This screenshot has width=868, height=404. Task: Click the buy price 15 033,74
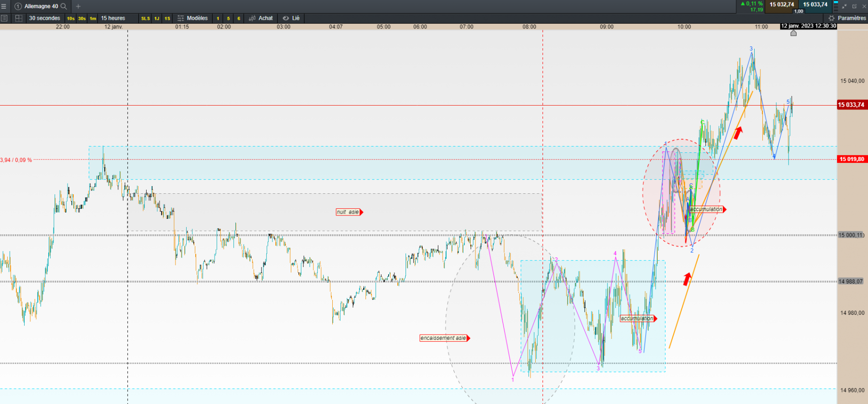(815, 4)
